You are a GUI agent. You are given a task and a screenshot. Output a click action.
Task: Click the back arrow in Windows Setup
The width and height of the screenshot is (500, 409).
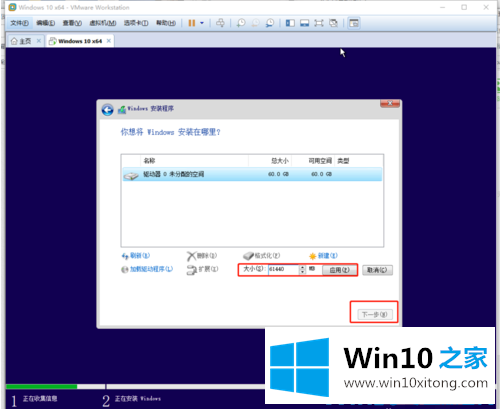click(x=107, y=110)
